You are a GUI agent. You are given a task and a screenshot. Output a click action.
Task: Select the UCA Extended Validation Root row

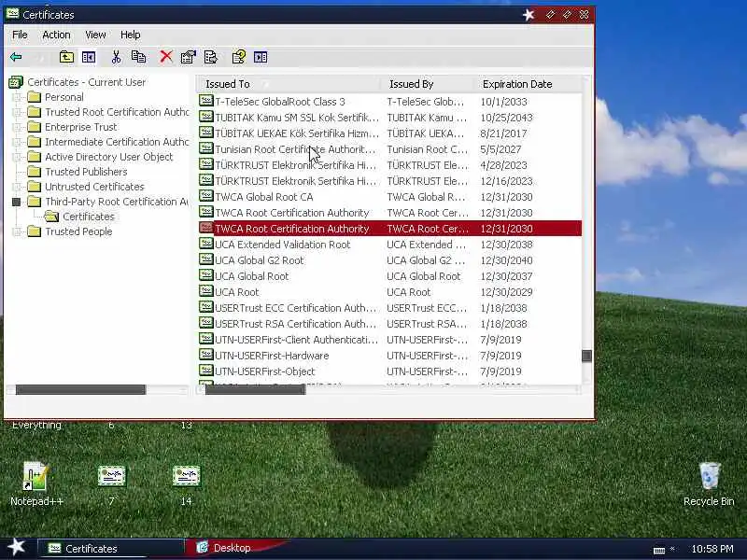point(389,245)
